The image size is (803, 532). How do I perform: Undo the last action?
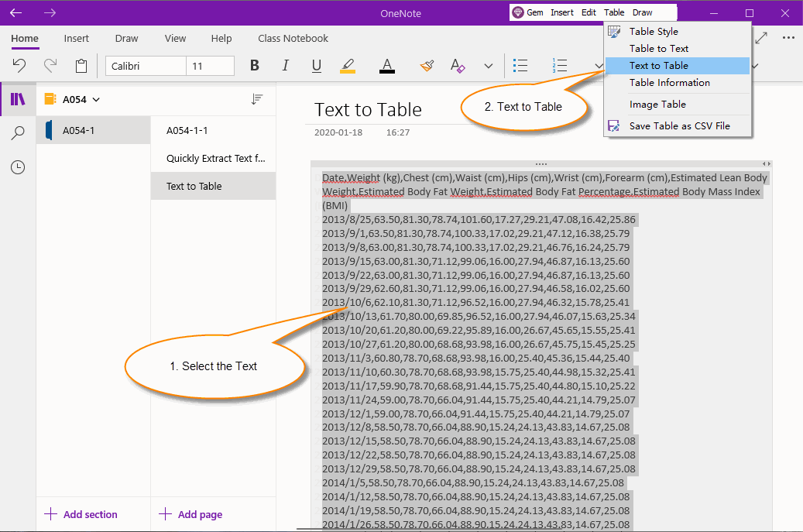(20, 66)
